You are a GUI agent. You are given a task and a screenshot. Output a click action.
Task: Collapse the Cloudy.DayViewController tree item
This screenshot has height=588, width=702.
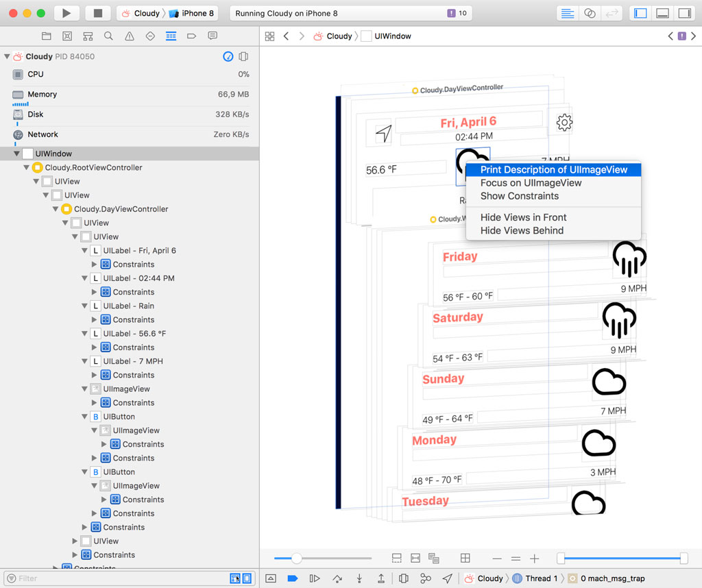(54, 208)
